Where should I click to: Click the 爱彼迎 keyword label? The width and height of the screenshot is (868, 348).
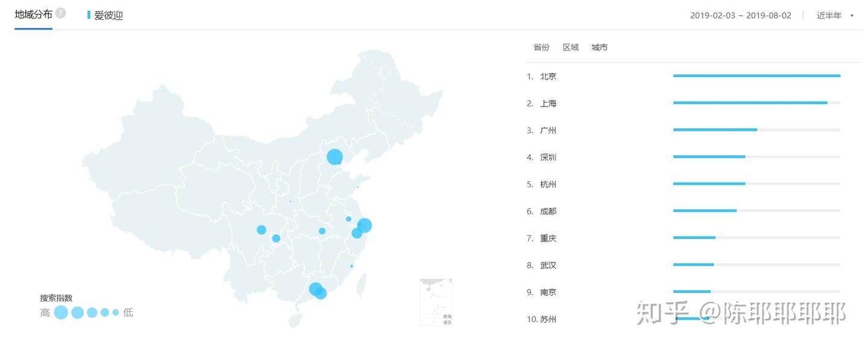click(x=108, y=16)
